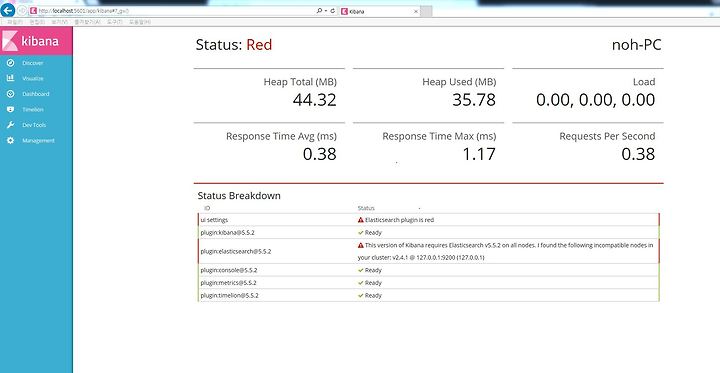Open the 편집(E) Edit menu

[37, 22]
